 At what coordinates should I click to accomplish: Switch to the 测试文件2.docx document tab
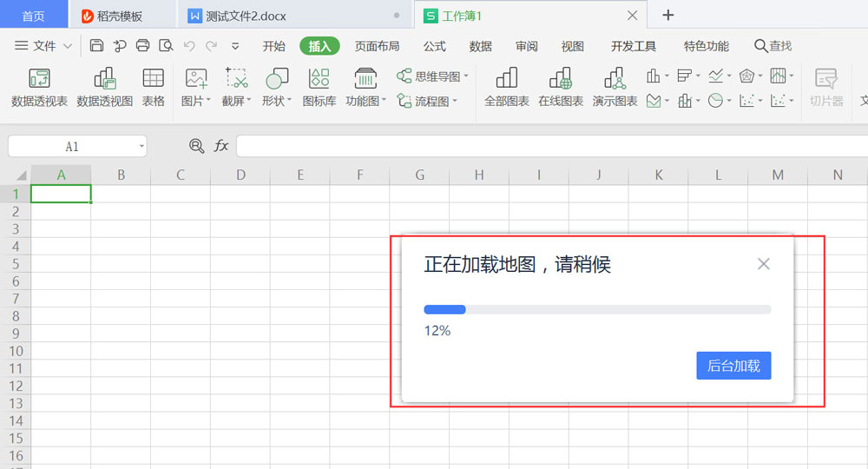click(246, 16)
